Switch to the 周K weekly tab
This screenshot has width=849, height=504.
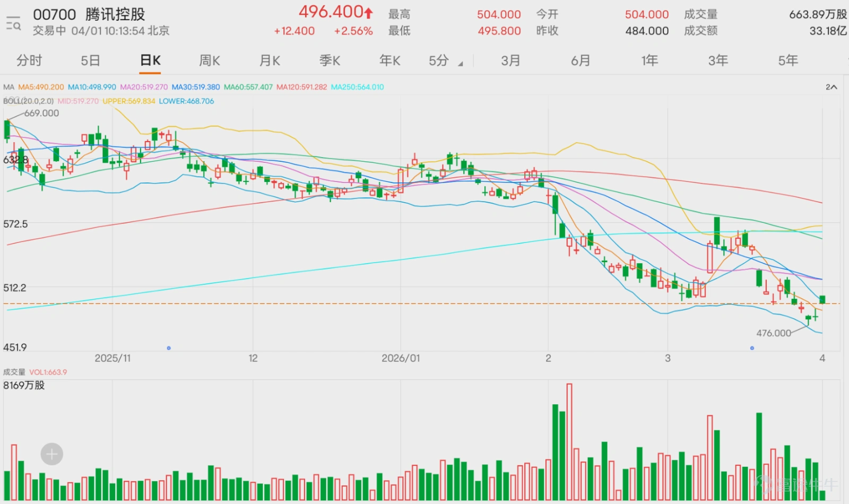pyautogui.click(x=210, y=60)
